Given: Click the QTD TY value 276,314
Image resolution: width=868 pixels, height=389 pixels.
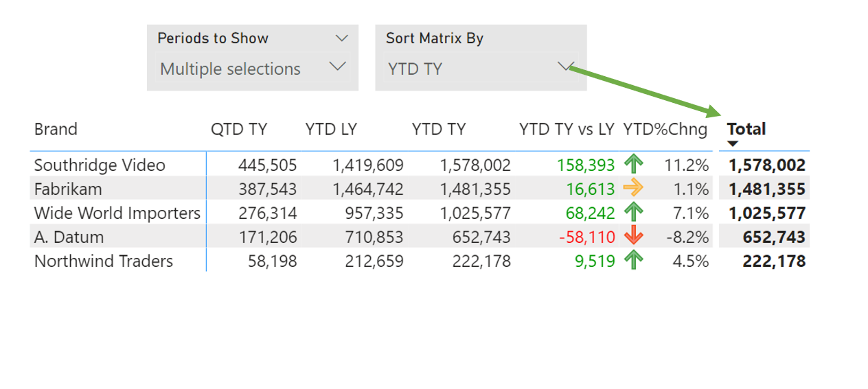Looking at the screenshot, I should pos(268,213).
